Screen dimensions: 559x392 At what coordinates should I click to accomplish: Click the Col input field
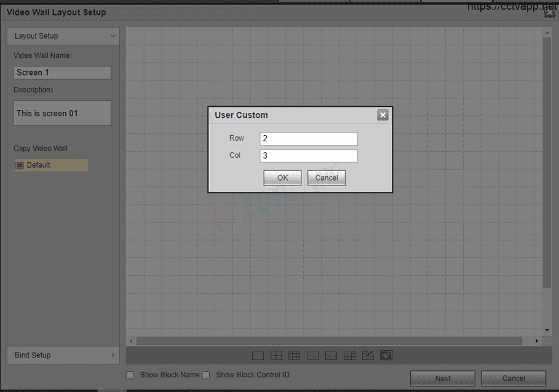[308, 156]
